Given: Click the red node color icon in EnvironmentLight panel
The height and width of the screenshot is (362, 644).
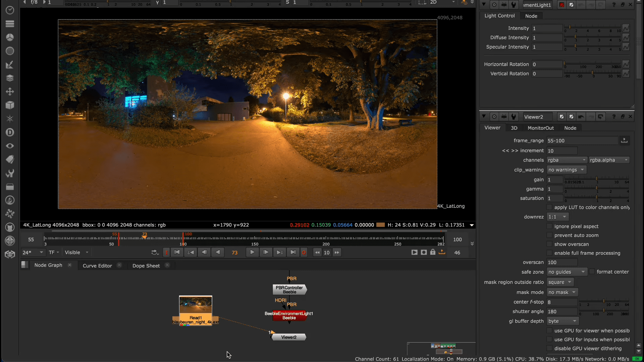Looking at the screenshot, I should [x=562, y=5].
